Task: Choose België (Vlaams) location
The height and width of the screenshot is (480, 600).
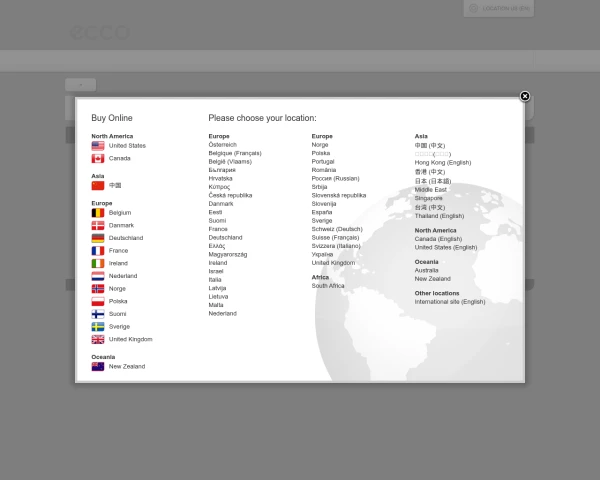Action: coord(230,162)
